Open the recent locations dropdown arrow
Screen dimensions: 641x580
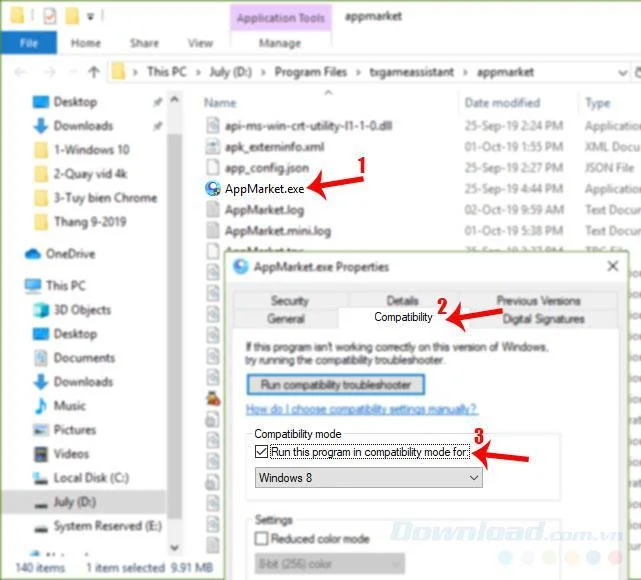[73, 72]
